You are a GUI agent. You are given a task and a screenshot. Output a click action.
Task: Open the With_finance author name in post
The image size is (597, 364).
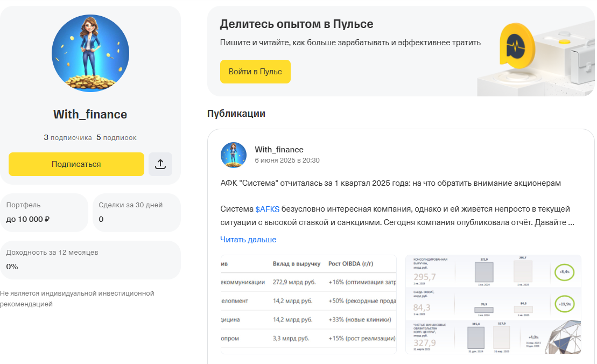coord(279,150)
